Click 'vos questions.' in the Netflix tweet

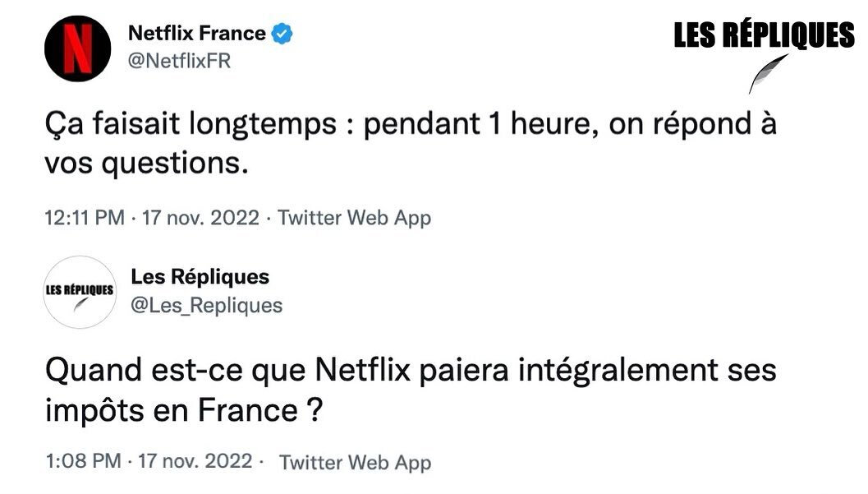pos(145,163)
